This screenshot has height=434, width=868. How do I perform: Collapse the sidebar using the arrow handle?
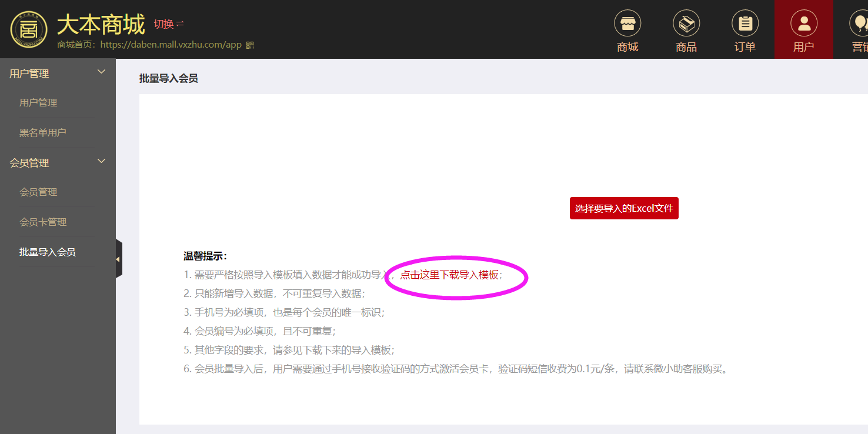click(x=118, y=259)
